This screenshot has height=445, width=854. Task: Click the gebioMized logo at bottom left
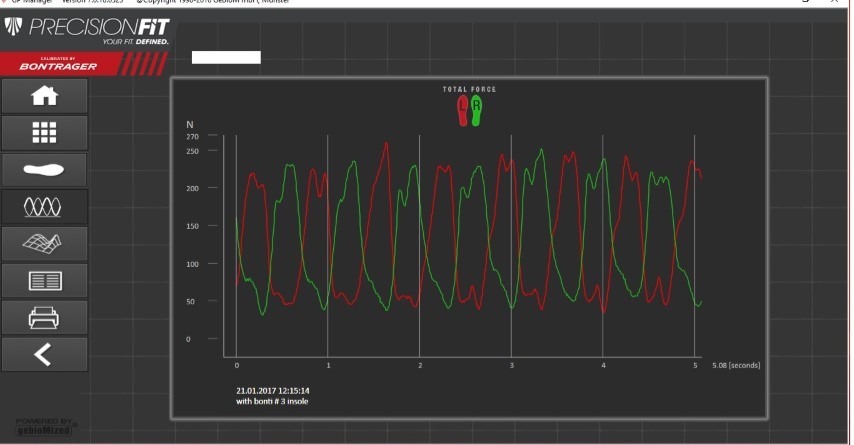(x=45, y=426)
